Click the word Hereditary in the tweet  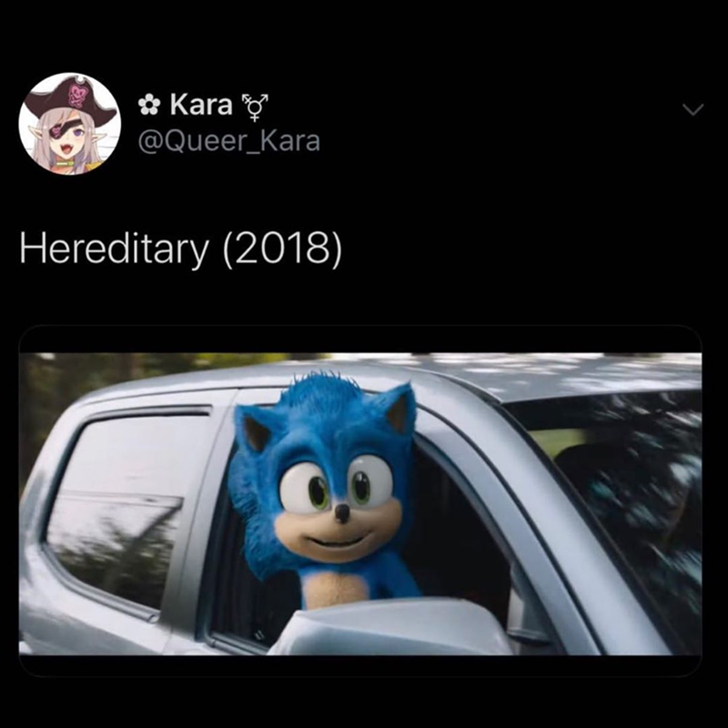pyautogui.click(x=115, y=248)
